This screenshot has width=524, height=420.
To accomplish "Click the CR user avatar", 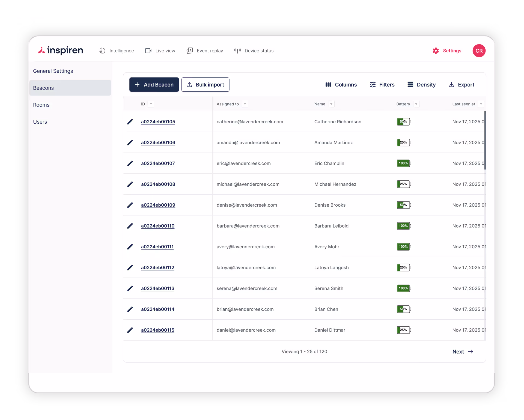I will (479, 51).
